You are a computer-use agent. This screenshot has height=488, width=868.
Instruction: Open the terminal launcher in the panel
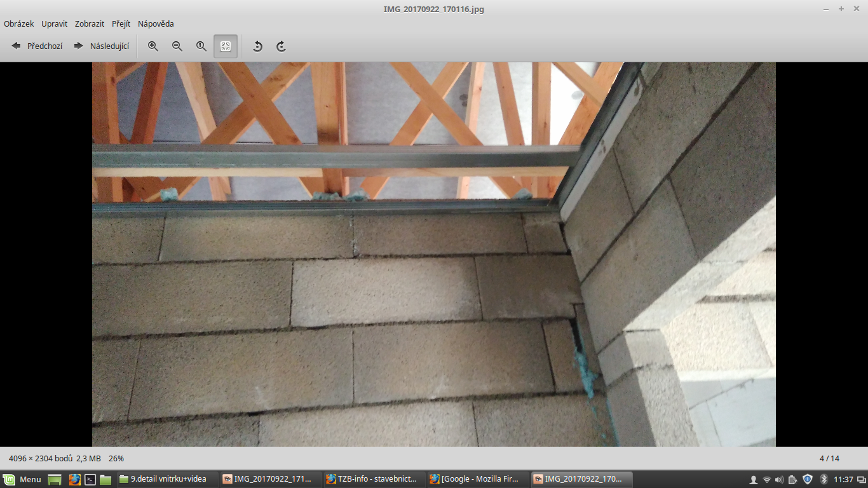point(90,479)
